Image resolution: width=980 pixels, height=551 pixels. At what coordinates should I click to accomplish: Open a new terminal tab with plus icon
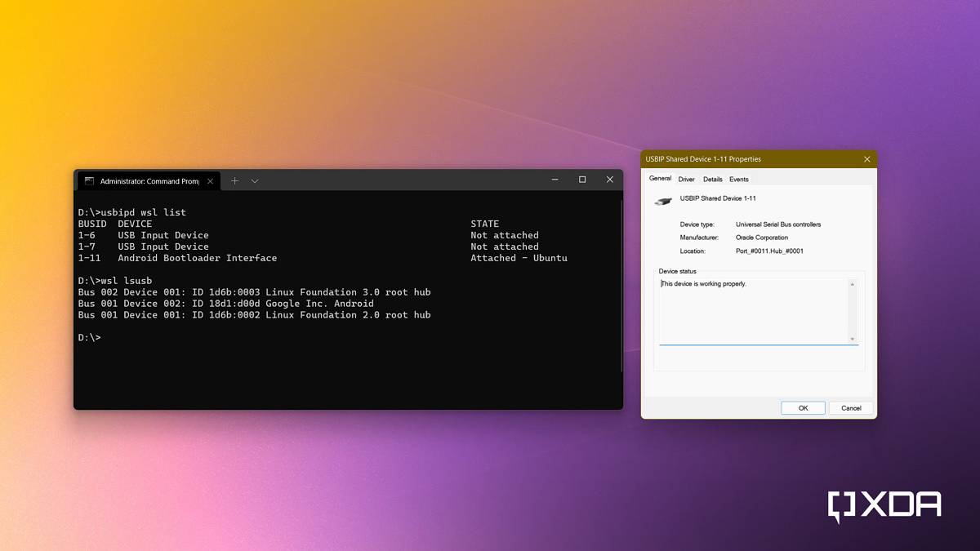pos(234,180)
